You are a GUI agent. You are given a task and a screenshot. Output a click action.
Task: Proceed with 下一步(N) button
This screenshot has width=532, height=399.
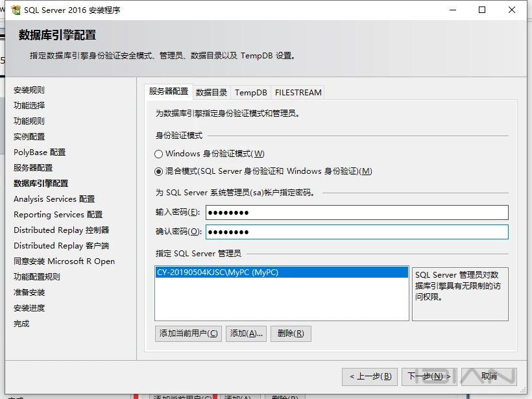(x=429, y=376)
